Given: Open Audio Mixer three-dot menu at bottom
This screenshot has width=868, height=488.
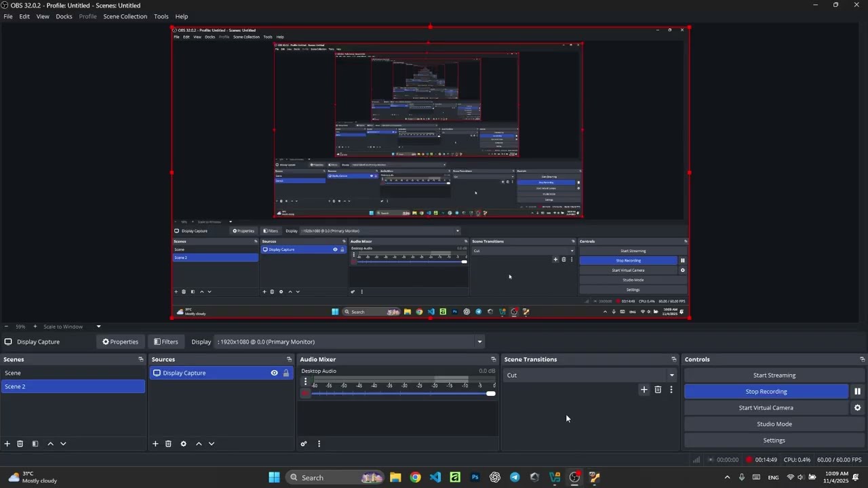Looking at the screenshot, I should [319, 444].
